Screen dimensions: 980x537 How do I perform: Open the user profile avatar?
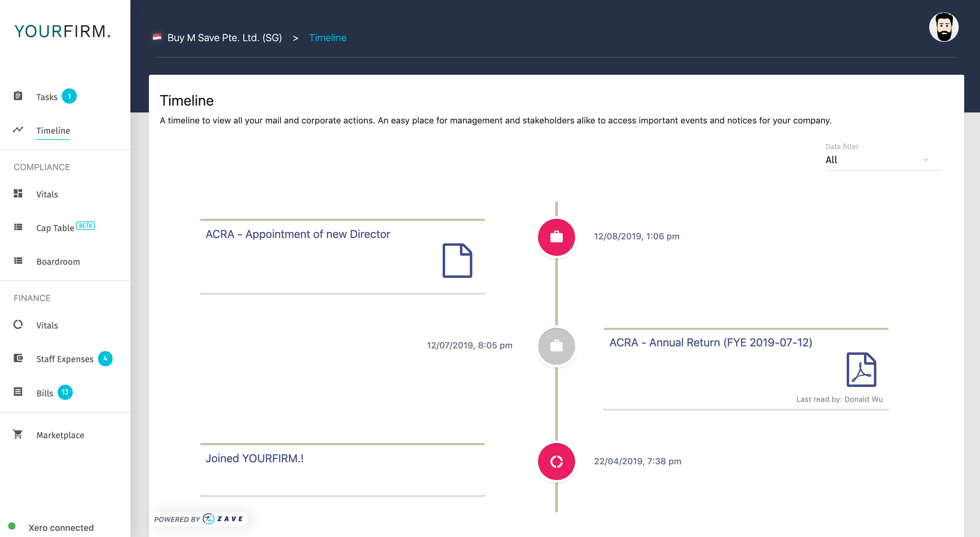point(944,27)
